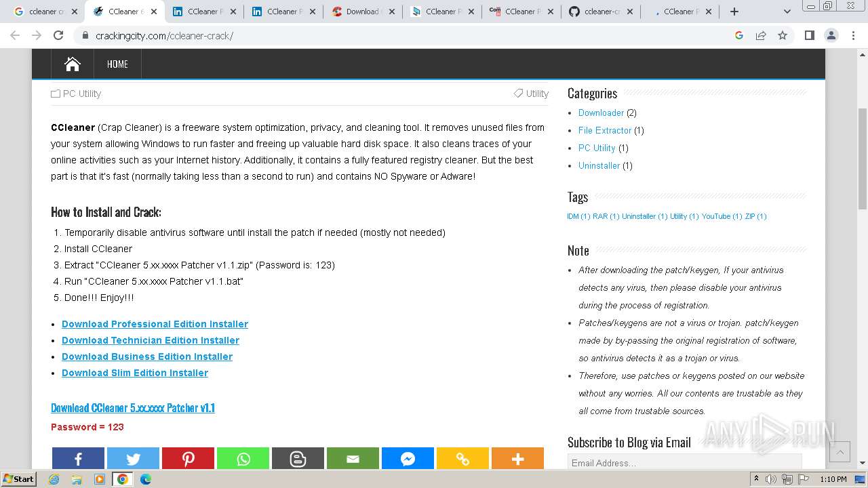Open Action Center flag icon in tray
Screen dimensions: 868x488
coord(803,479)
